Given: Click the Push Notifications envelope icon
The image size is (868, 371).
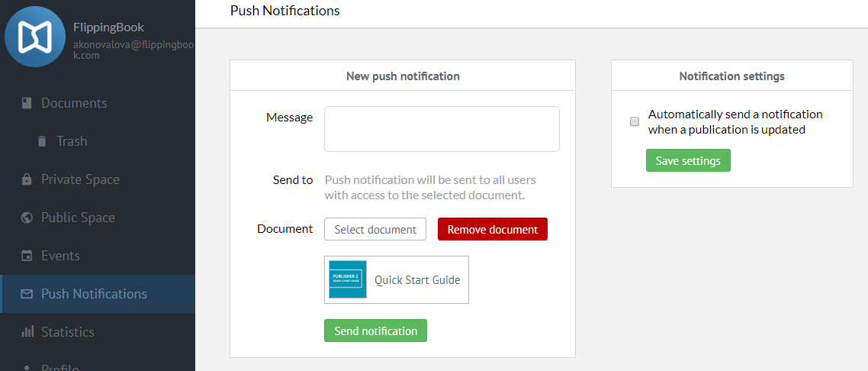Looking at the screenshot, I should click(27, 294).
